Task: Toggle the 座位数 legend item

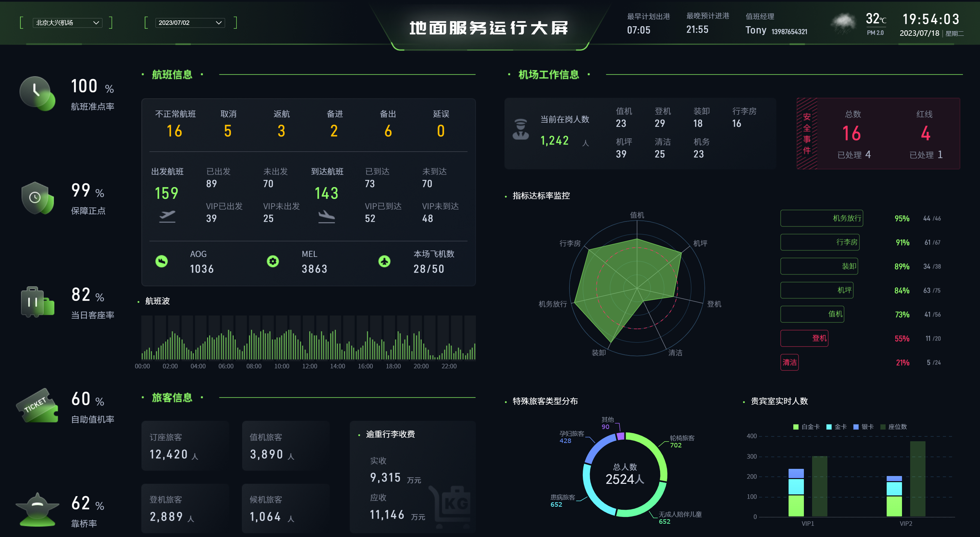Action: coord(893,427)
